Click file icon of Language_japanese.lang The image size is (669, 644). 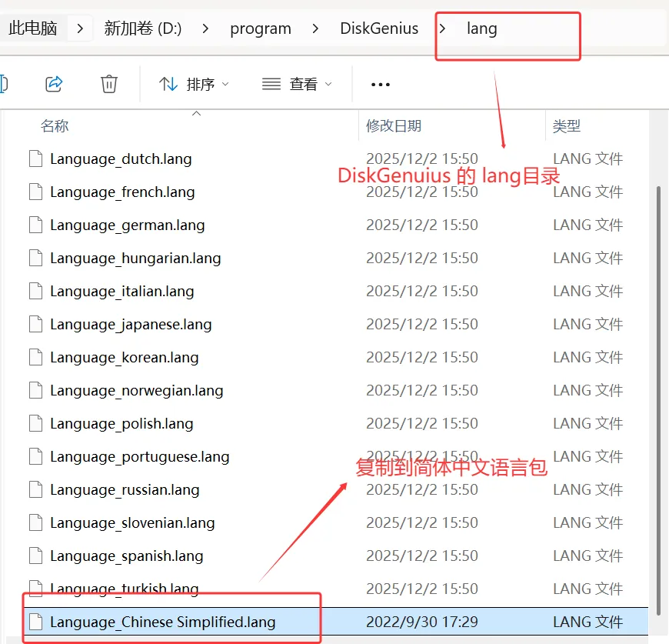tap(36, 325)
